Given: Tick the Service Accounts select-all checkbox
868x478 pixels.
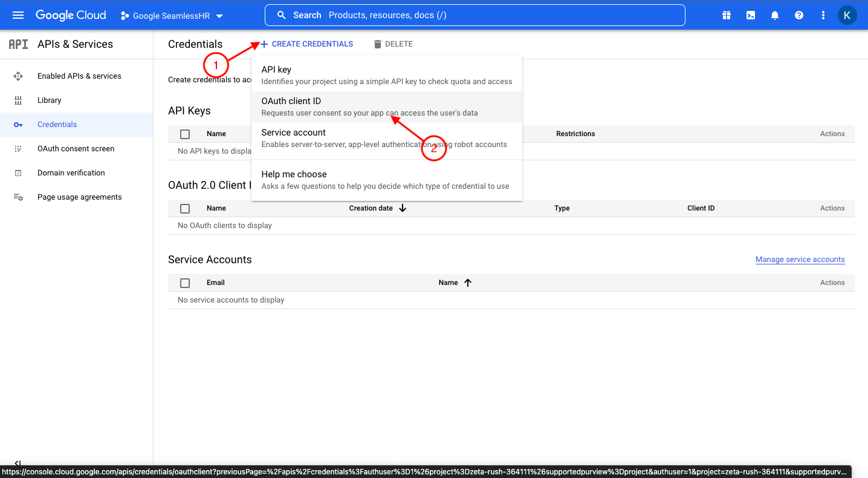Looking at the screenshot, I should pos(185,283).
